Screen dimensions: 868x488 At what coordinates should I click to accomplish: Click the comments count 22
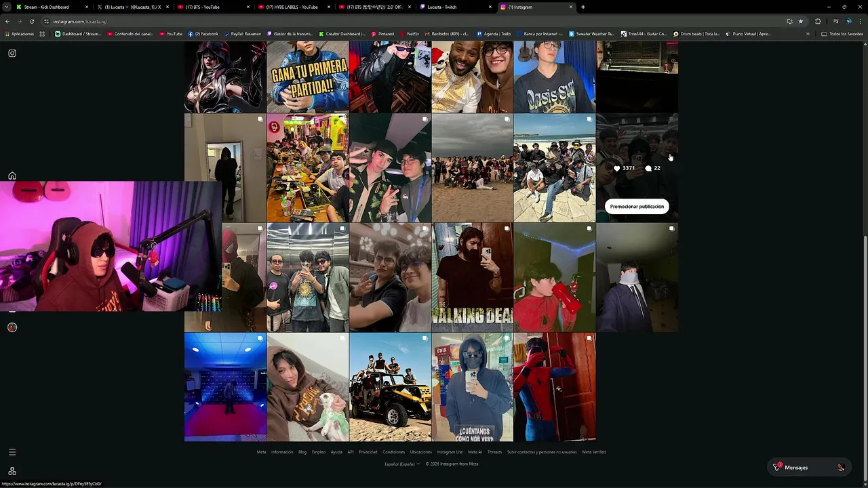click(653, 168)
